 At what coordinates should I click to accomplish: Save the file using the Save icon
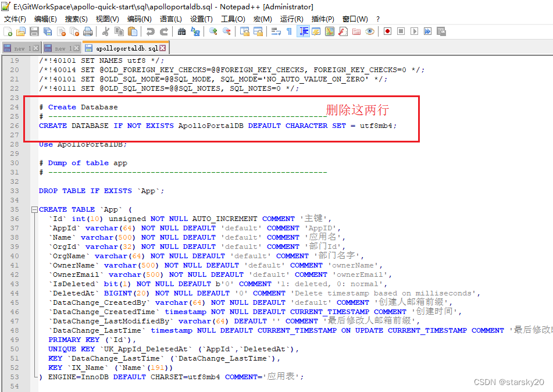(34, 32)
